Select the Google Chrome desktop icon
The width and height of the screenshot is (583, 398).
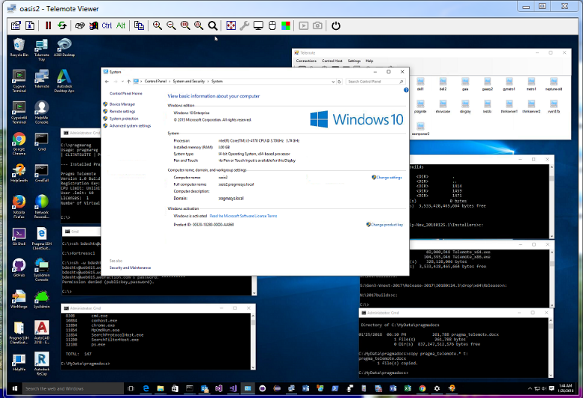[x=19, y=144]
